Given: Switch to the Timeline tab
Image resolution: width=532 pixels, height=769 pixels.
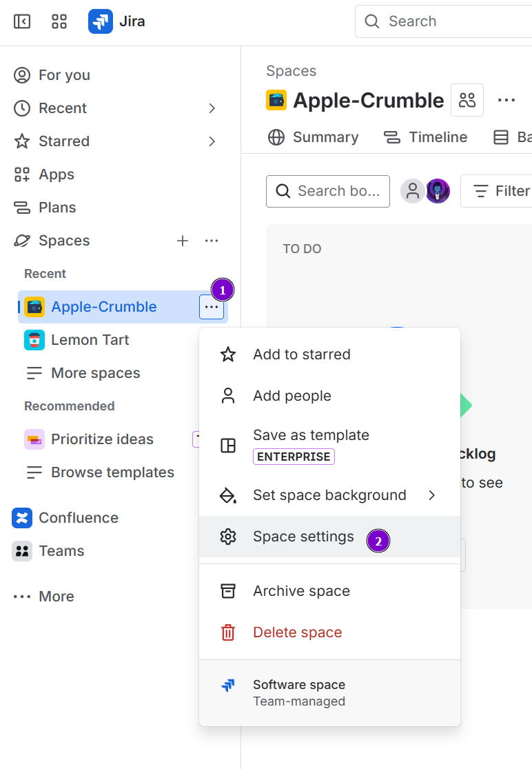Looking at the screenshot, I should point(426,137).
